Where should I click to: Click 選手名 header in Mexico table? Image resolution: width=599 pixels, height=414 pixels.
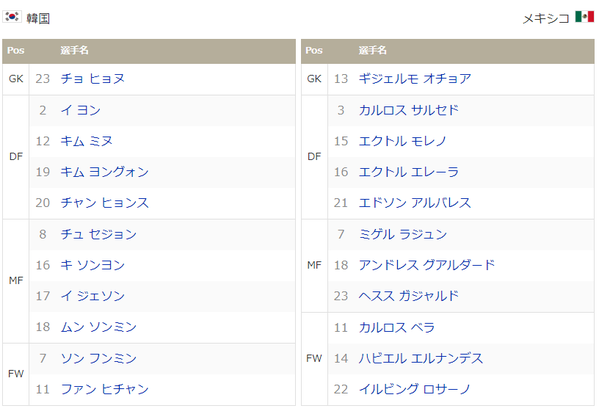pos(372,50)
